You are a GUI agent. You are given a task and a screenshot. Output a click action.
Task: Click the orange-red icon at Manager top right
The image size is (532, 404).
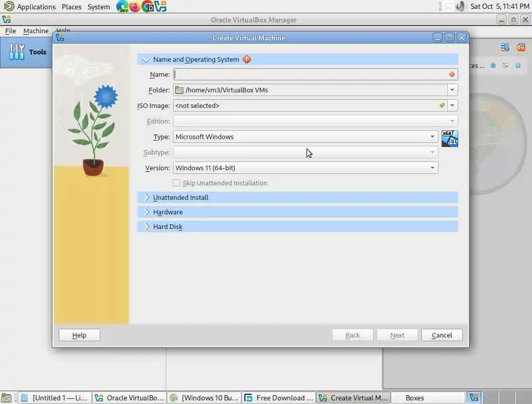(521, 47)
